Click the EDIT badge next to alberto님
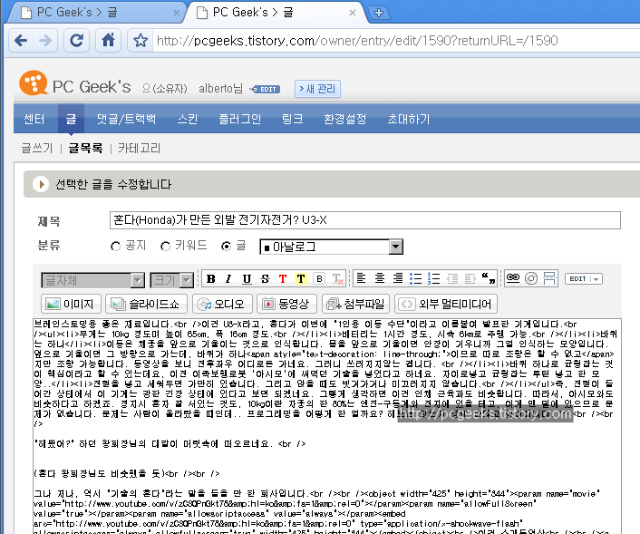640x534 pixels. (266, 89)
